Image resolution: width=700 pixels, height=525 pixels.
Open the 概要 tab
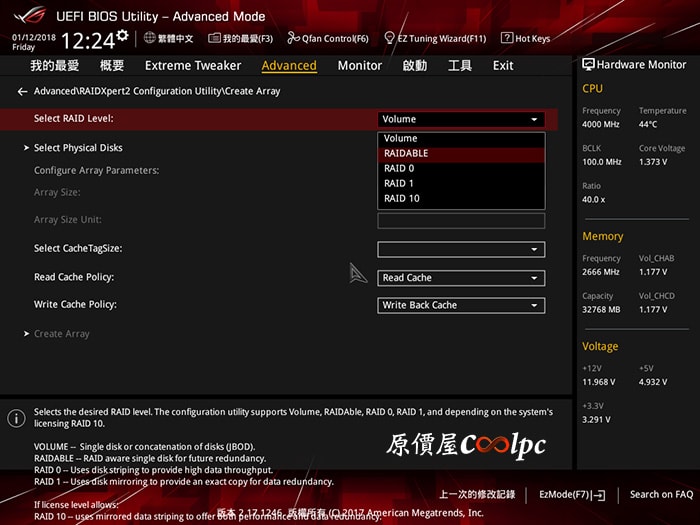click(112, 66)
